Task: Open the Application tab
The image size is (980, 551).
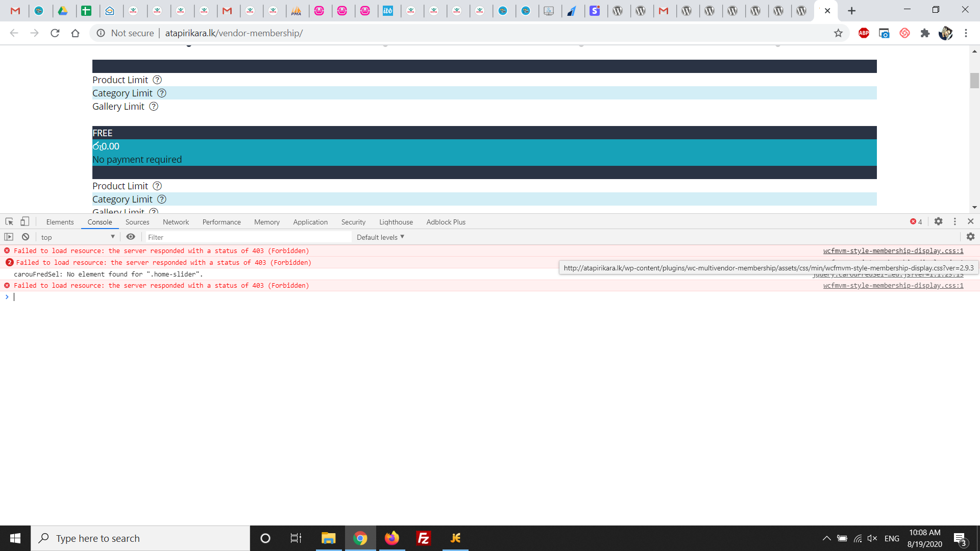Action: 310,222
